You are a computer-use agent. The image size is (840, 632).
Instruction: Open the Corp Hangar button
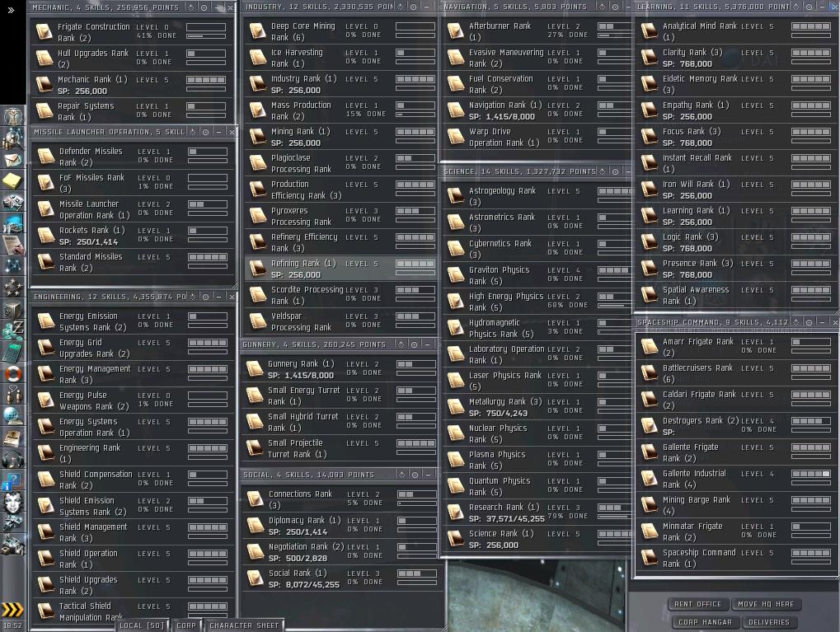[x=705, y=622]
